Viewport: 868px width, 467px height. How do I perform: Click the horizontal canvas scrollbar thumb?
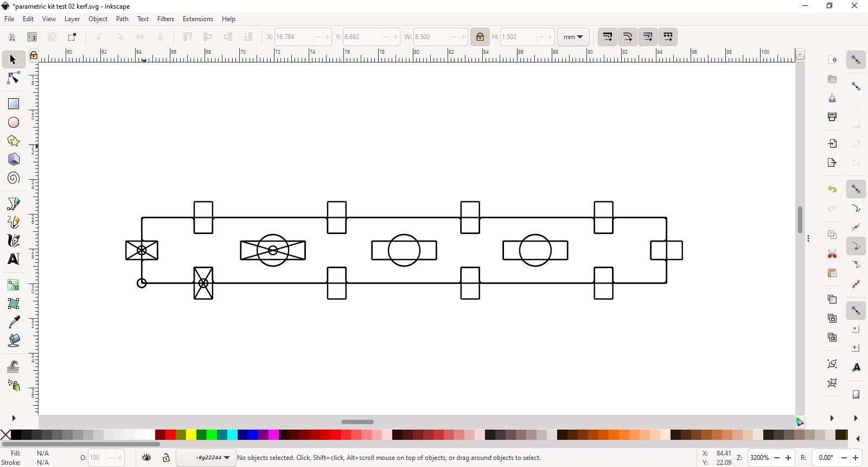358,422
